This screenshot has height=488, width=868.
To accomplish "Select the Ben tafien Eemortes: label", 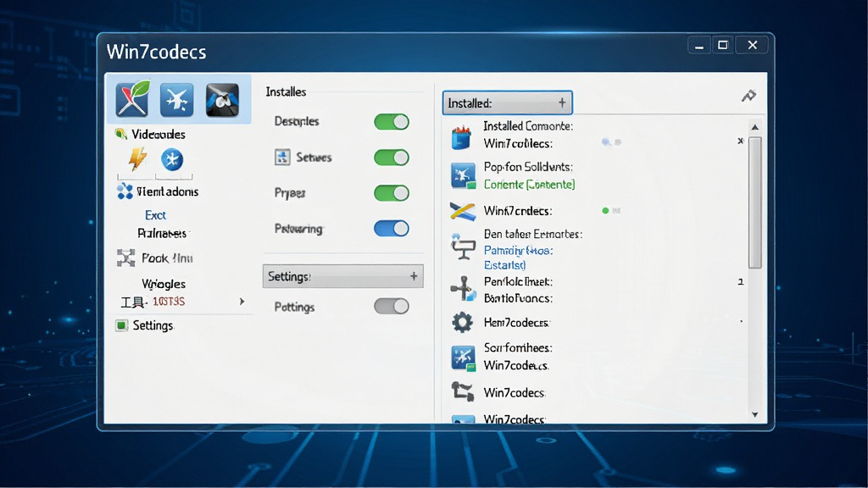I will (533, 234).
